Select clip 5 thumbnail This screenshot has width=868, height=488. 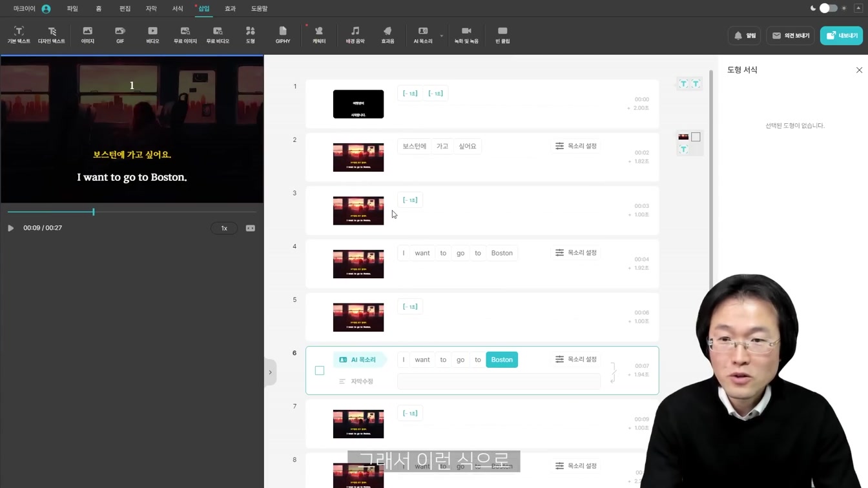pyautogui.click(x=358, y=318)
